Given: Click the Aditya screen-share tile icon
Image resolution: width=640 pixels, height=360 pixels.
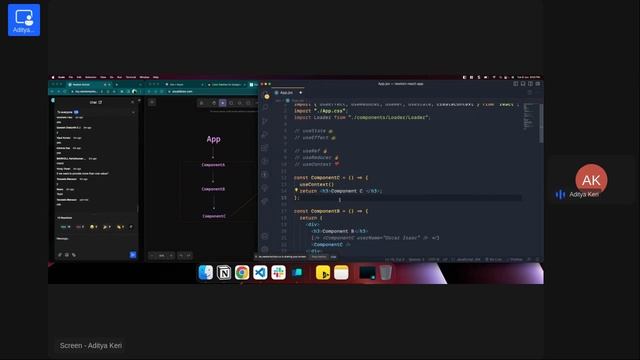Looking at the screenshot, I should coord(24,20).
